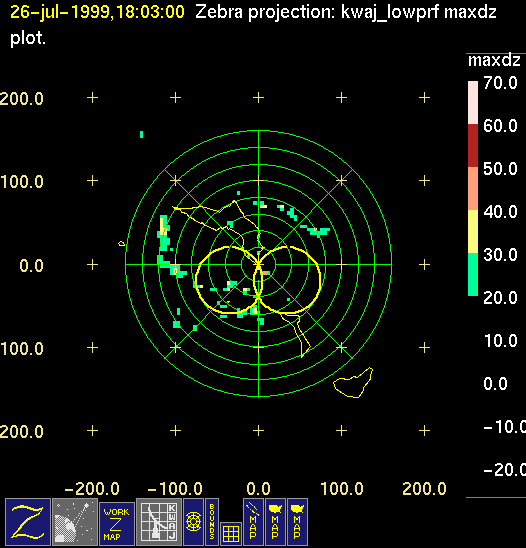Screen dimensions: 526x548
Task: Open the KWAJ grid map icon
Action: [159, 522]
